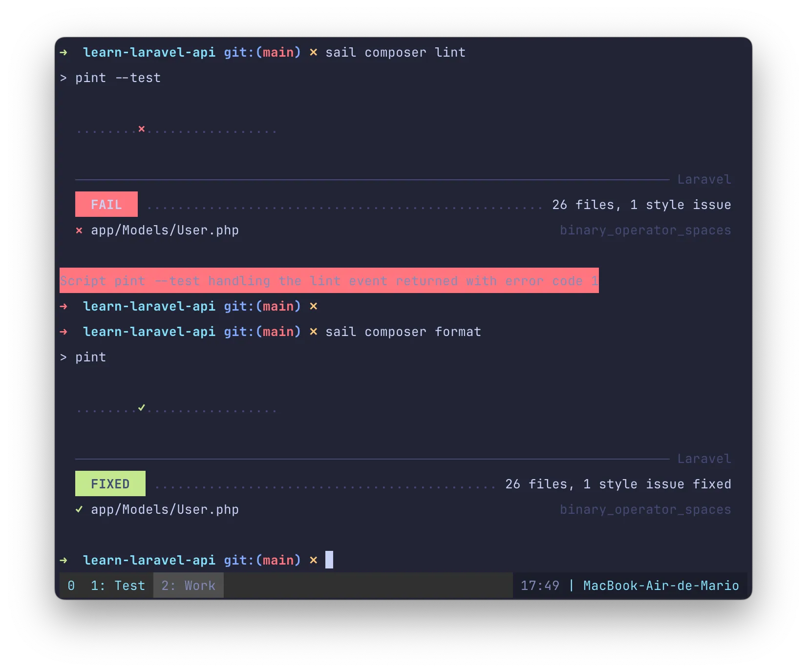Click '26 files, 1 style issue' summary

point(642,205)
